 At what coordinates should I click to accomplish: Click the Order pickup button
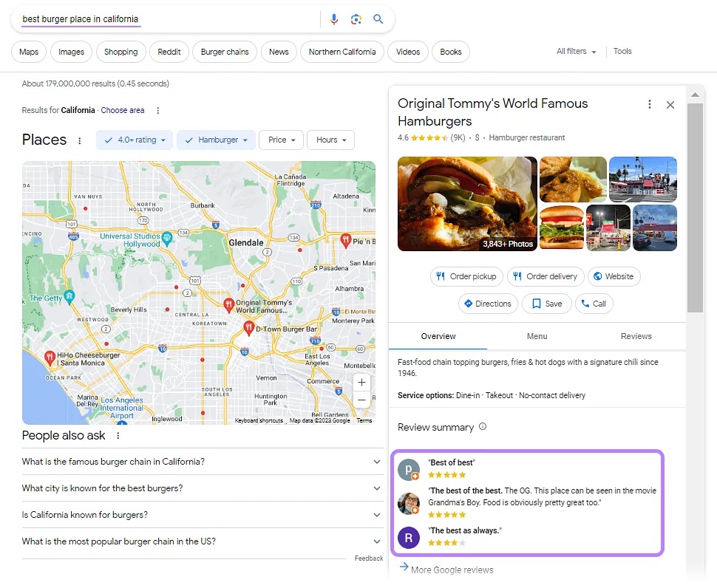point(466,277)
